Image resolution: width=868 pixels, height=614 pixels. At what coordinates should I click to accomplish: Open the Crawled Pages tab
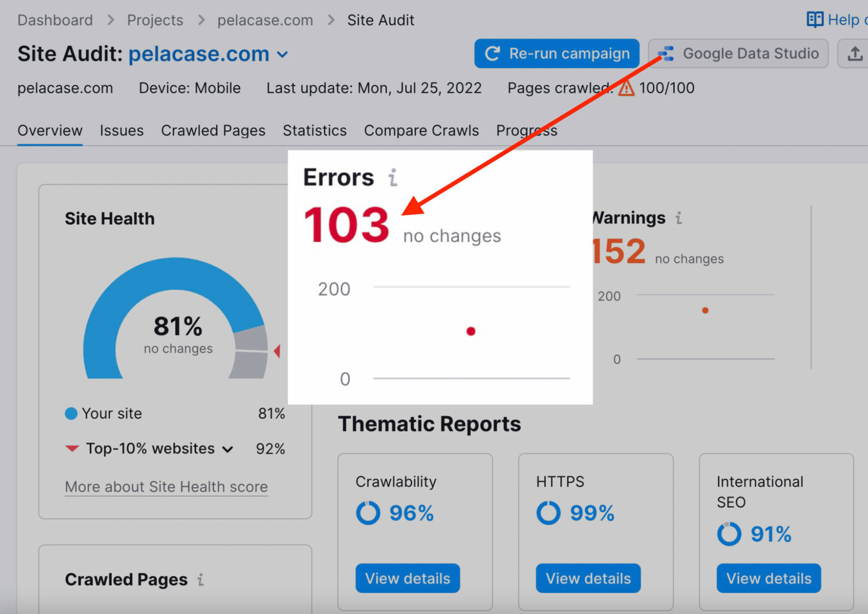pyautogui.click(x=213, y=131)
